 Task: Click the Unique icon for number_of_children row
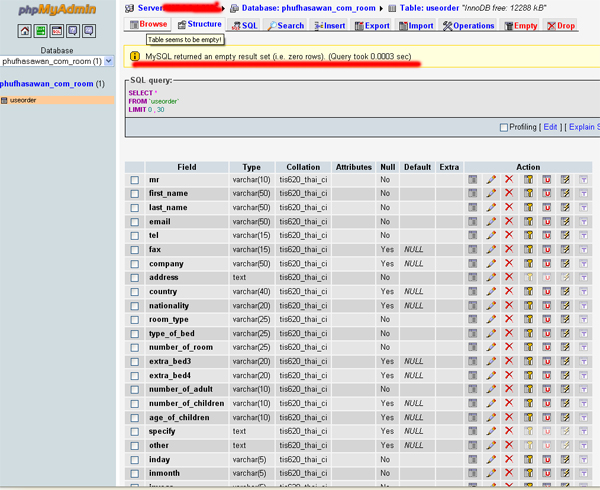pos(546,404)
